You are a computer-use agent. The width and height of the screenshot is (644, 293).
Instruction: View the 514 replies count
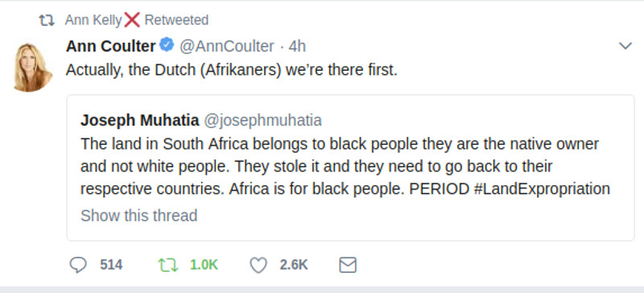point(111,265)
